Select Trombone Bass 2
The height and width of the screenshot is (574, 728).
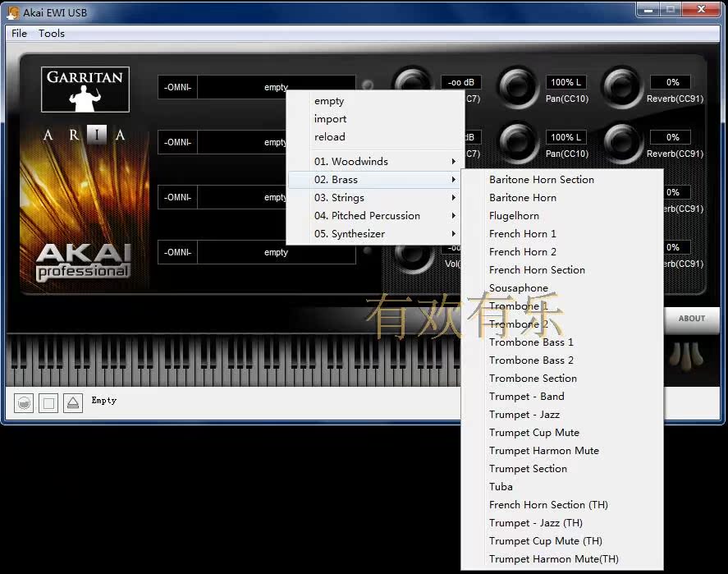562,360
